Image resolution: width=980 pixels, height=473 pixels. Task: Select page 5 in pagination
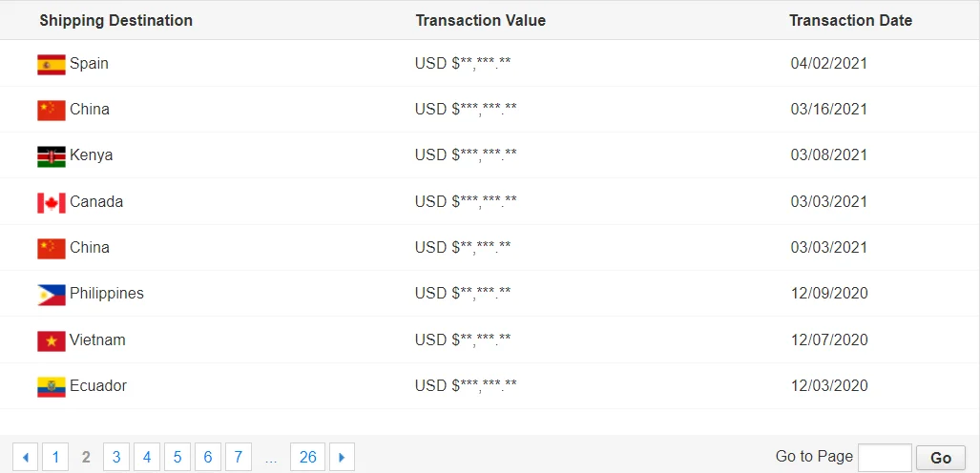pos(177,458)
